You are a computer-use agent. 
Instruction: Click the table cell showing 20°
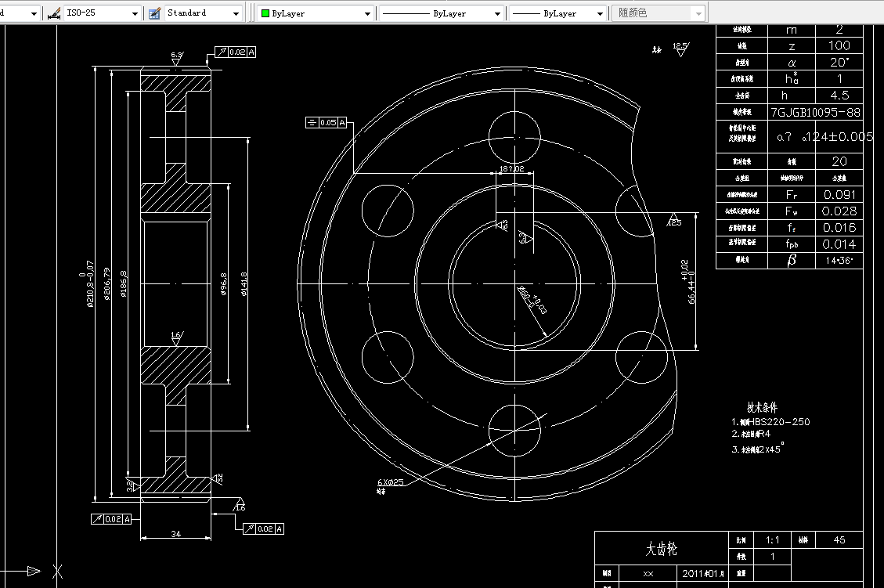pos(839,62)
